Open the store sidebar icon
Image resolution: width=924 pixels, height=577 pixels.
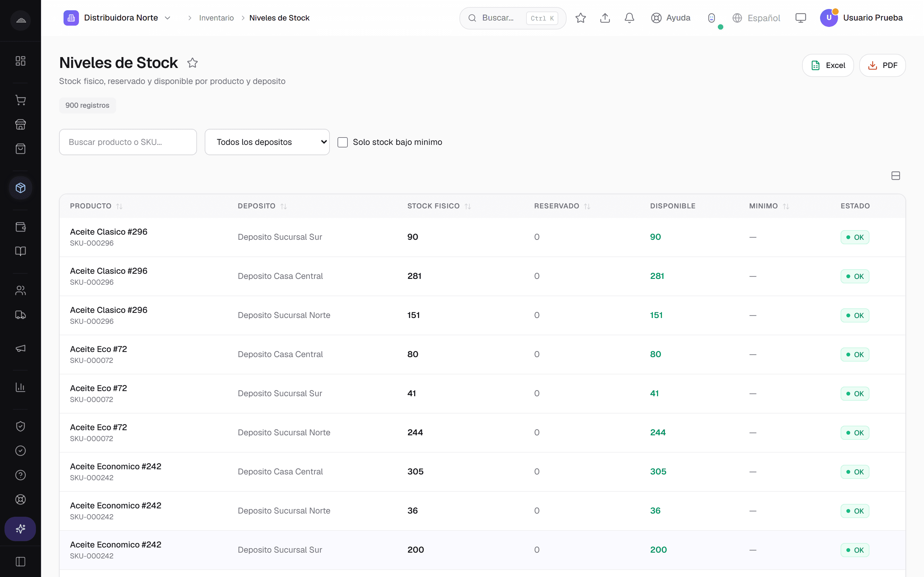click(21, 124)
